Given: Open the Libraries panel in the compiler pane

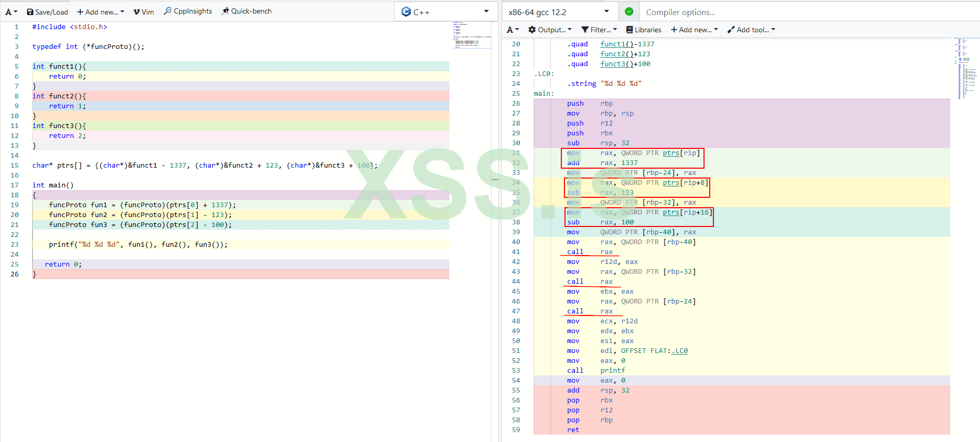Looking at the screenshot, I should (644, 30).
